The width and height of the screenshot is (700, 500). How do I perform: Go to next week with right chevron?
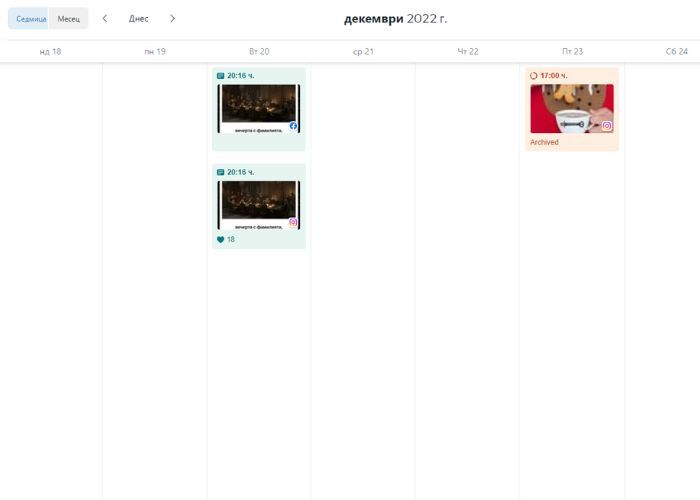[x=172, y=19]
